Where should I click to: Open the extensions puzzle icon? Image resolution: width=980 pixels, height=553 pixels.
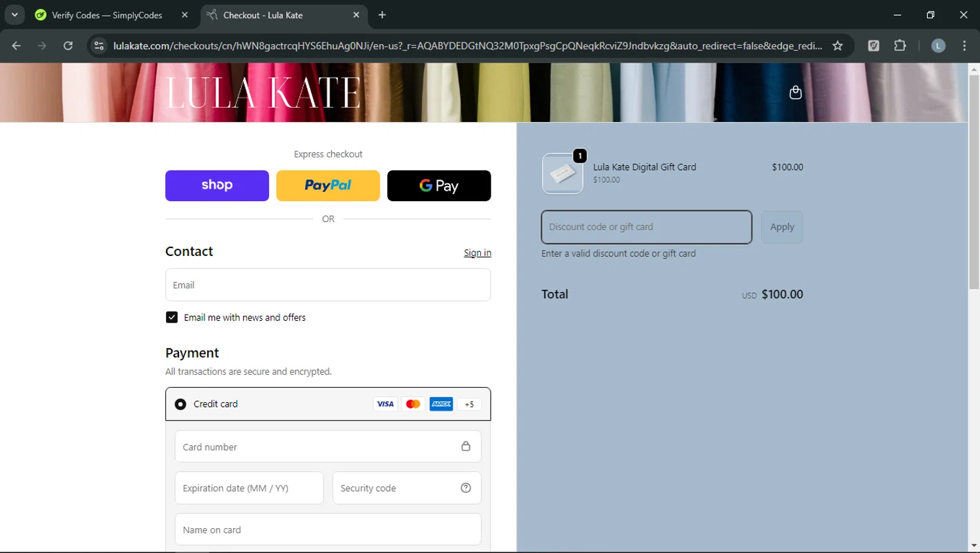click(900, 46)
